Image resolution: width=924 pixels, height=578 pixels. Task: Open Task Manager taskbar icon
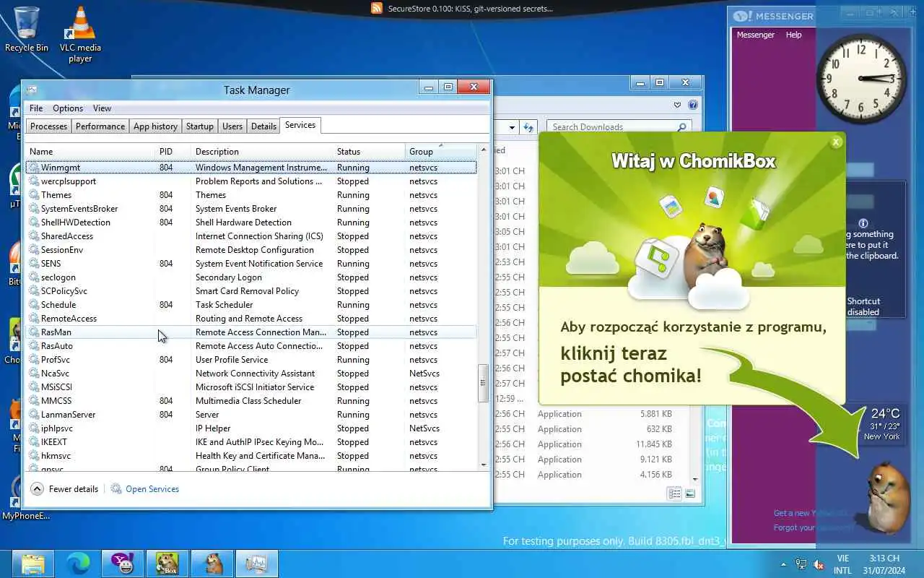(x=257, y=564)
